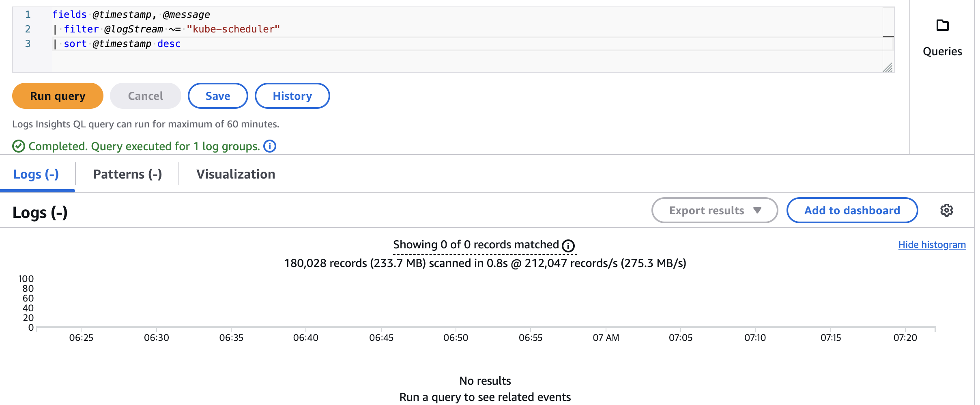Click the green completed checkmark icon

19,146
